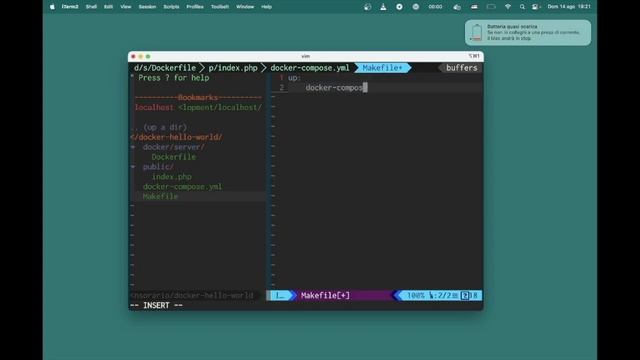Click the Makefile[+] statusline filename
The height and width of the screenshot is (360, 640).
(x=325, y=296)
